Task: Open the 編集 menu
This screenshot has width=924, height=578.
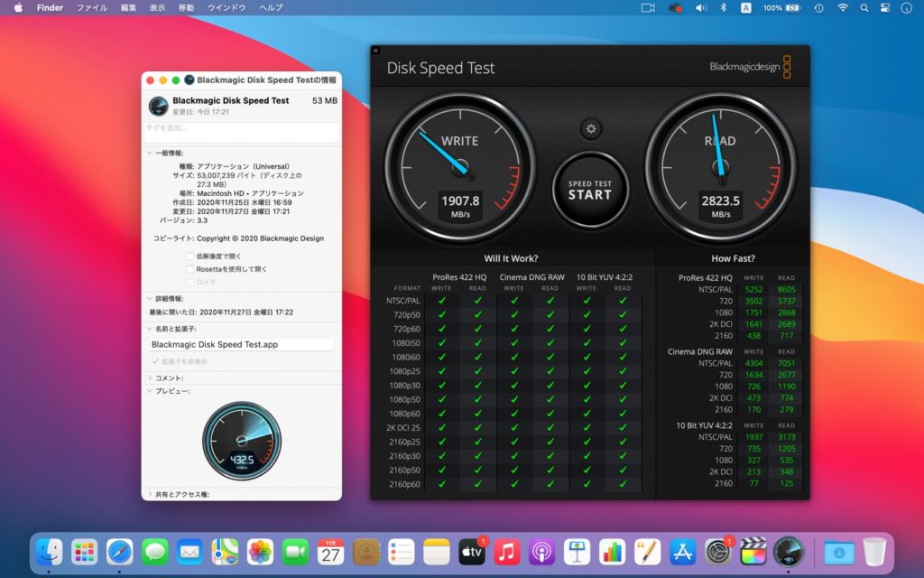Action: [128, 7]
